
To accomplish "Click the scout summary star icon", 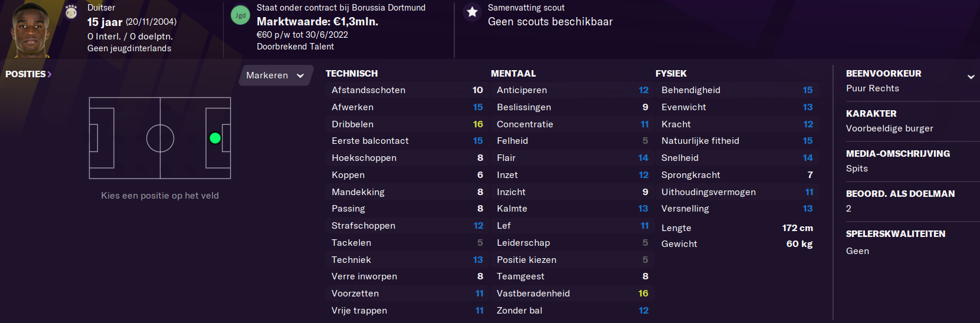I will tap(472, 12).
